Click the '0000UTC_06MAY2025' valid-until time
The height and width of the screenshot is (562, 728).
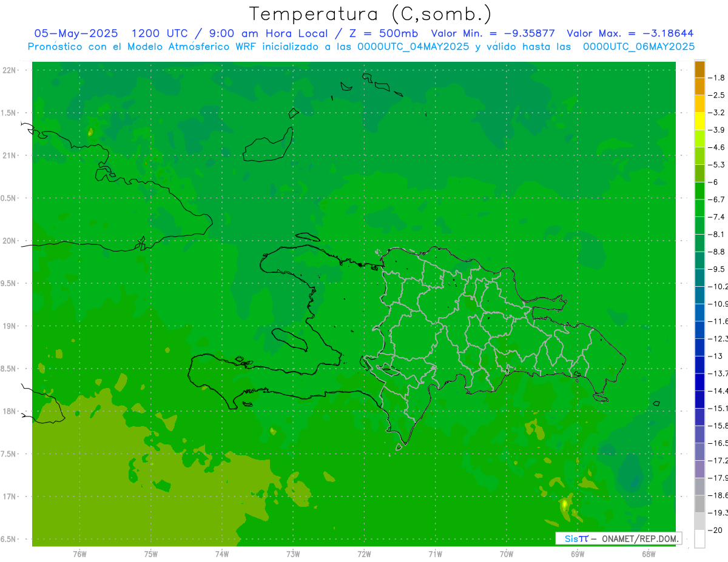639,46
